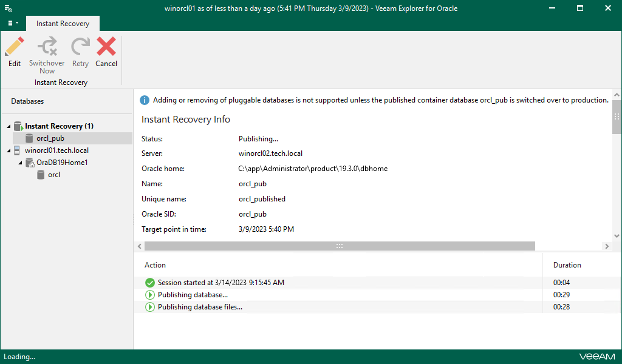Click the horizontal scrollbar left arrow

coord(140,246)
